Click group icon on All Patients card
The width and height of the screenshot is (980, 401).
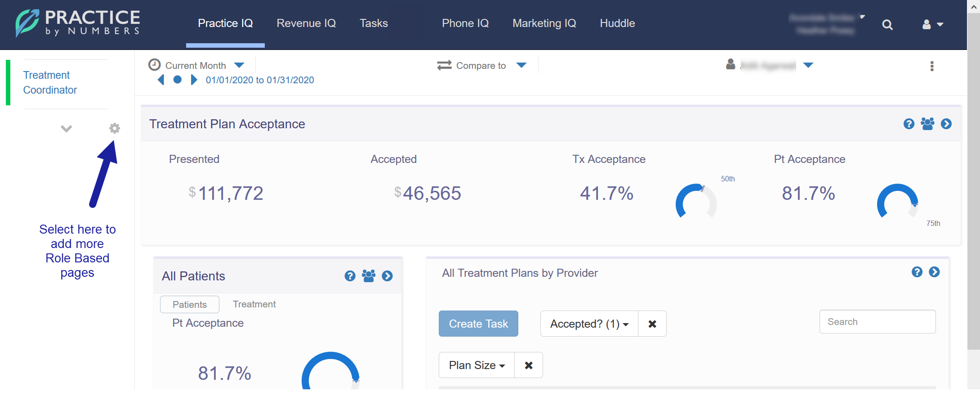pos(368,276)
